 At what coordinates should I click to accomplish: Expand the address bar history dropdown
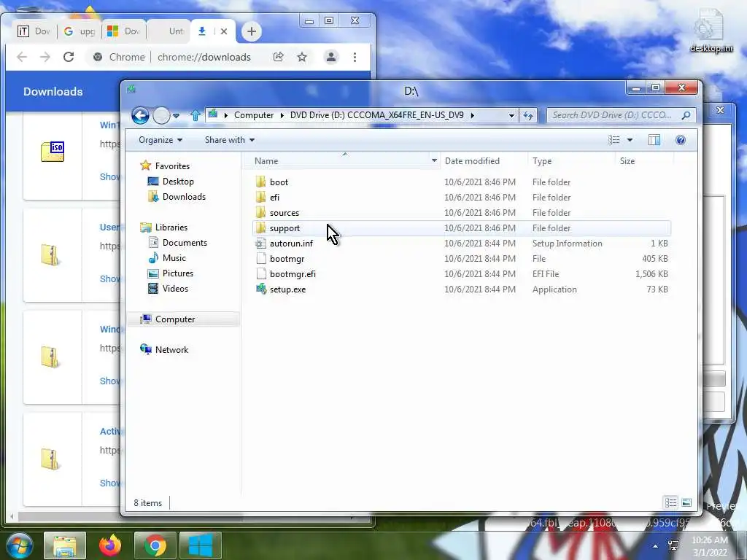click(511, 115)
